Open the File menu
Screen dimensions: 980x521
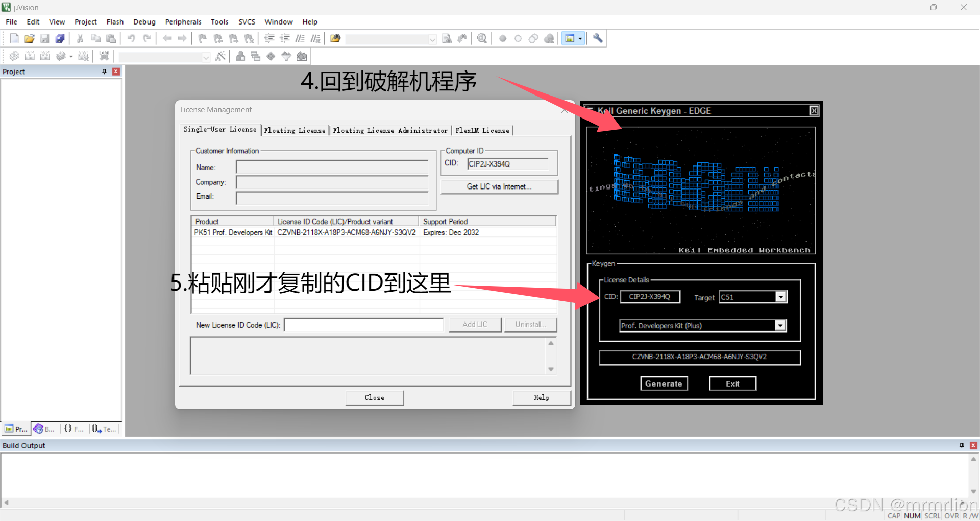(11, 22)
